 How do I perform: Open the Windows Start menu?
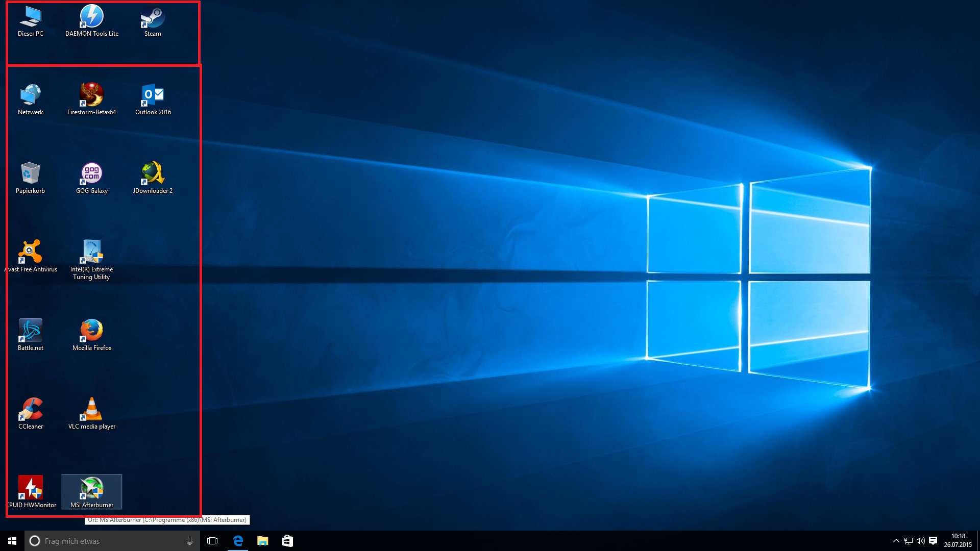(12, 541)
